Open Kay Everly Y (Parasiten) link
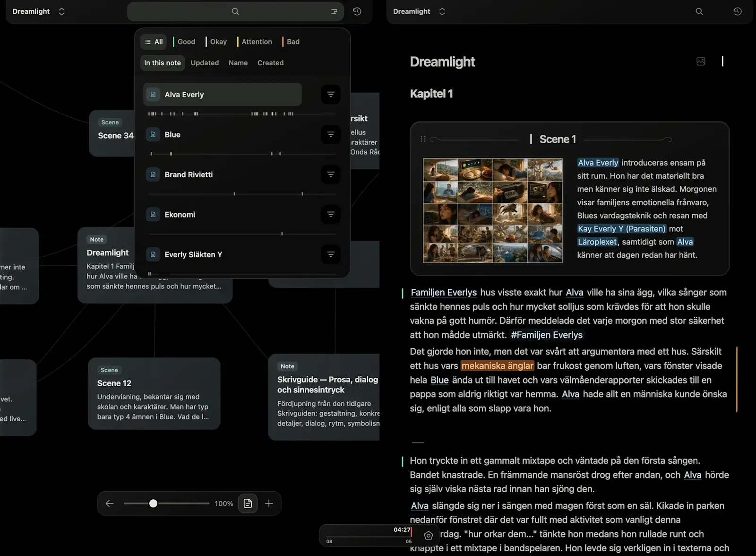Viewport: 756px width, 556px height. point(621,229)
